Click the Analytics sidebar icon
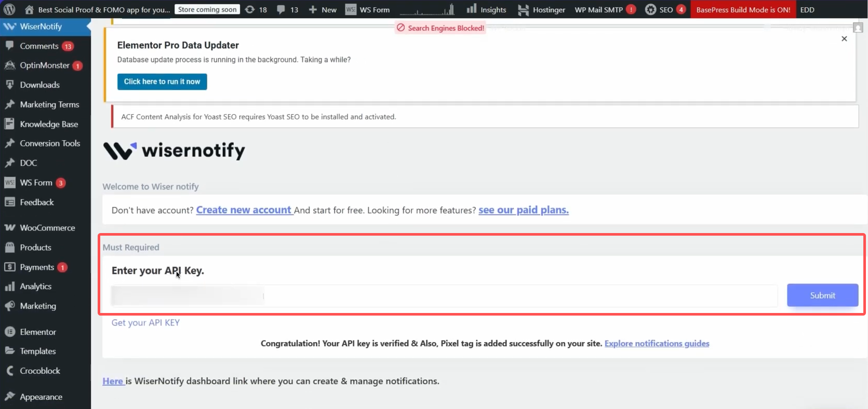Screen dimensions: 868x409 point(9,287)
